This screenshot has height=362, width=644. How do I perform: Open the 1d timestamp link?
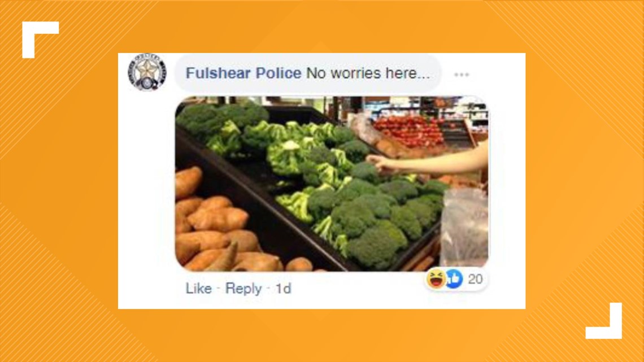point(284,289)
